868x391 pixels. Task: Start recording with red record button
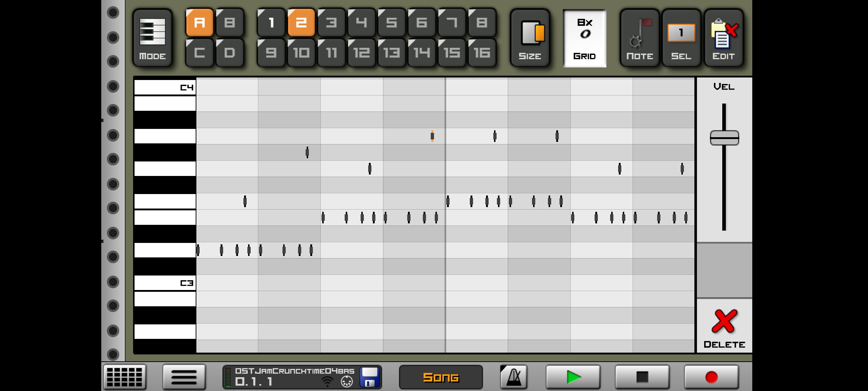click(711, 377)
